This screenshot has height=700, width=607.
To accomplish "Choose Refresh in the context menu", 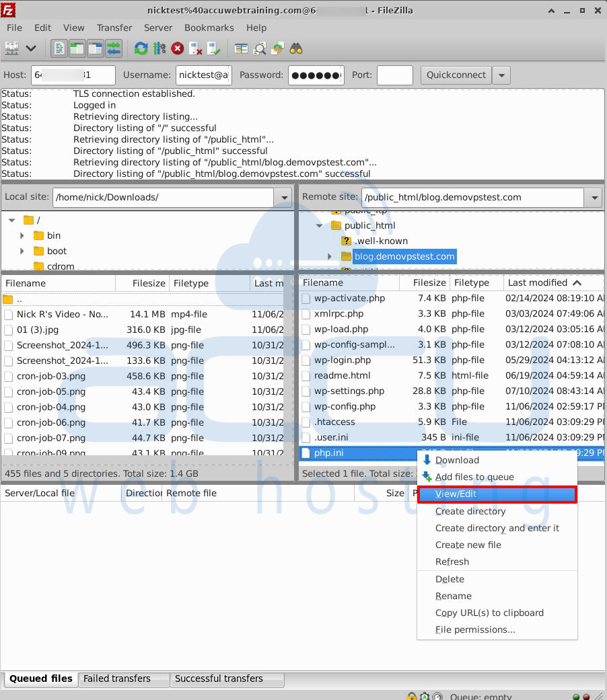I will [x=497, y=561].
